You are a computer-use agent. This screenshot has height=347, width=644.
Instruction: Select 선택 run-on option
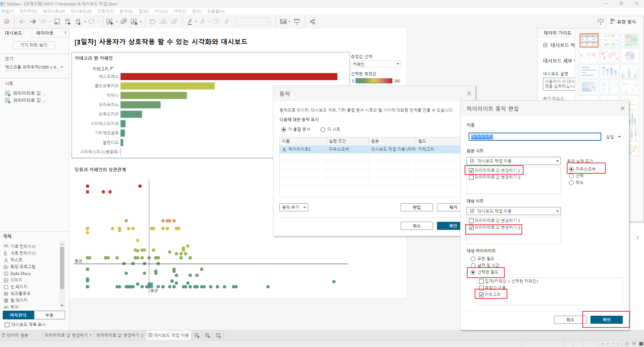click(x=571, y=176)
